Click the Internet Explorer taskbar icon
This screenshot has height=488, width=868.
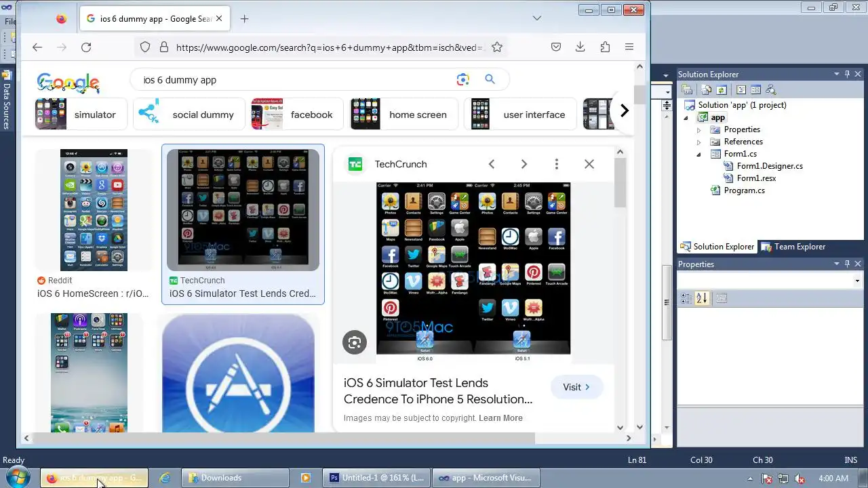click(165, 478)
